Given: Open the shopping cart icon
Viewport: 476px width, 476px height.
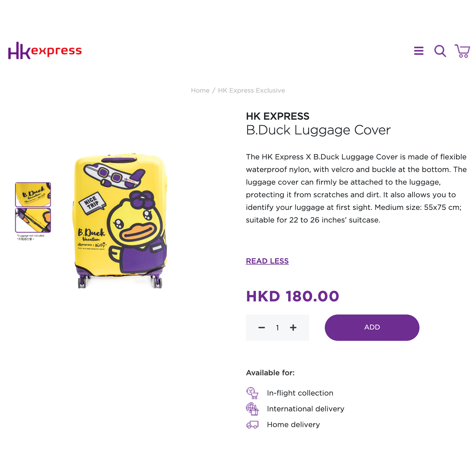Looking at the screenshot, I should tap(462, 51).
